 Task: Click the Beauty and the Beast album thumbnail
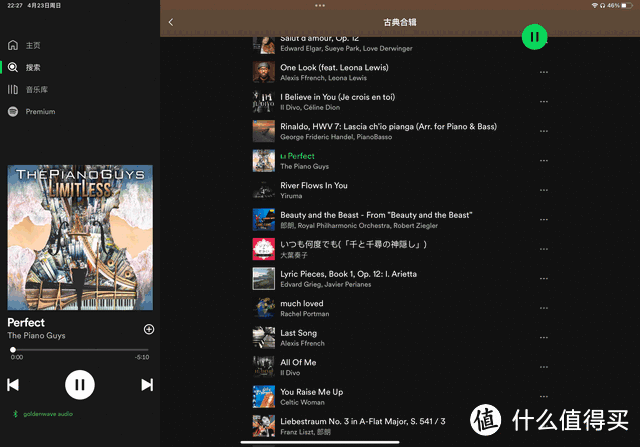pyautogui.click(x=264, y=220)
